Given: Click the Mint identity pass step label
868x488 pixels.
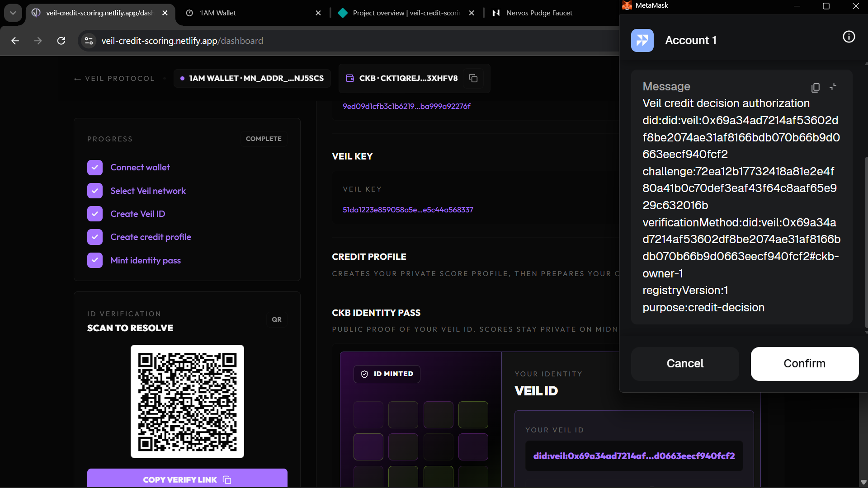Looking at the screenshot, I should pyautogui.click(x=146, y=260).
